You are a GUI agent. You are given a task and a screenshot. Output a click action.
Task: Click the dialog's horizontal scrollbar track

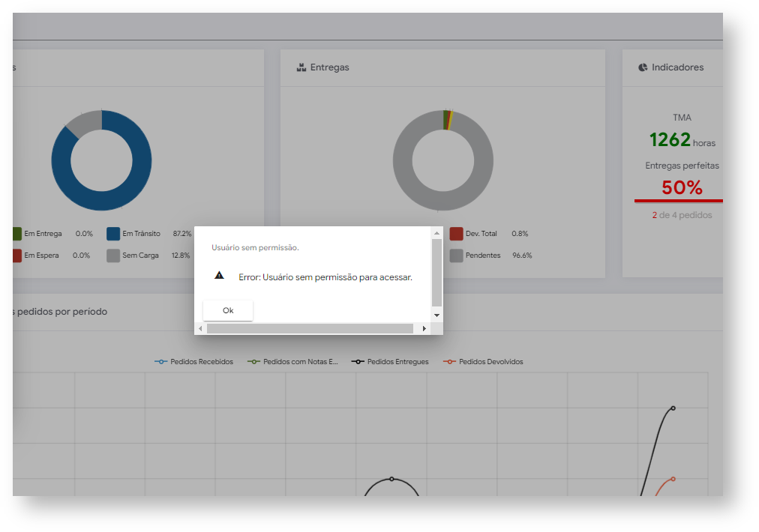(310, 329)
